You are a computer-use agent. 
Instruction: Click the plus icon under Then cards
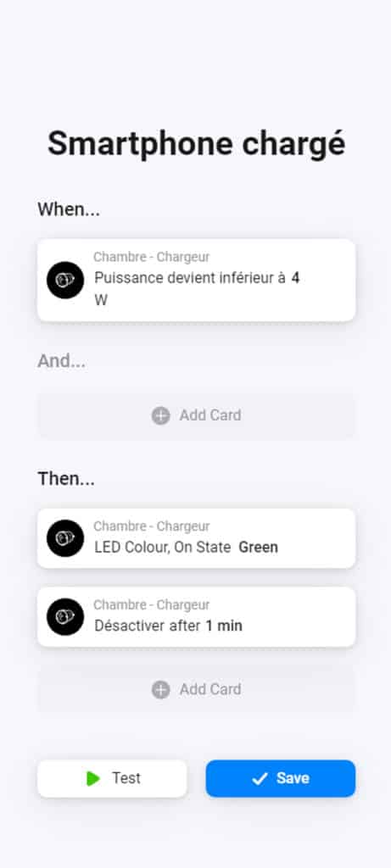160,690
